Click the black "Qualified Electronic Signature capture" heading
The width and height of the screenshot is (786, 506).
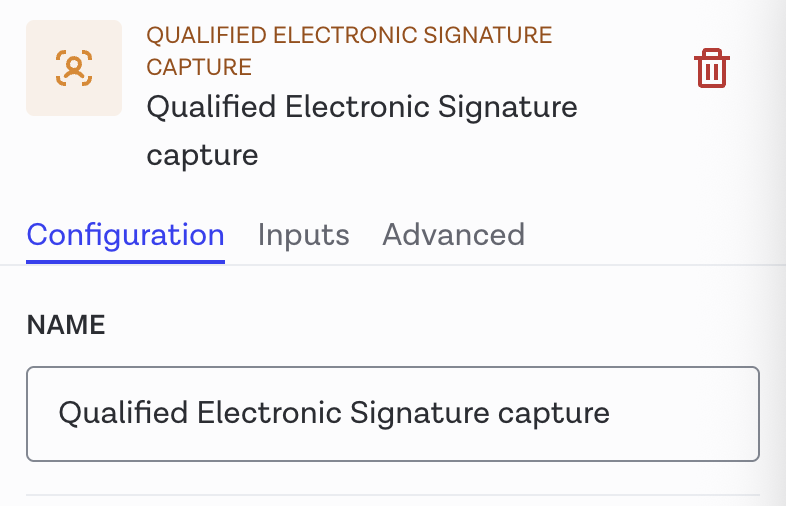(x=361, y=130)
